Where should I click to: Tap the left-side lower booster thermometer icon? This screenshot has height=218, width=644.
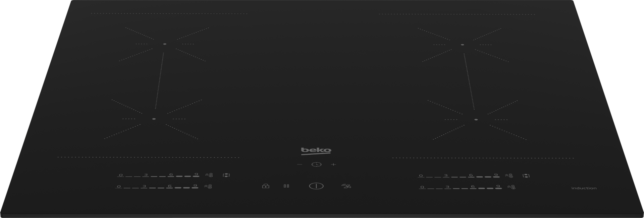tap(208, 187)
